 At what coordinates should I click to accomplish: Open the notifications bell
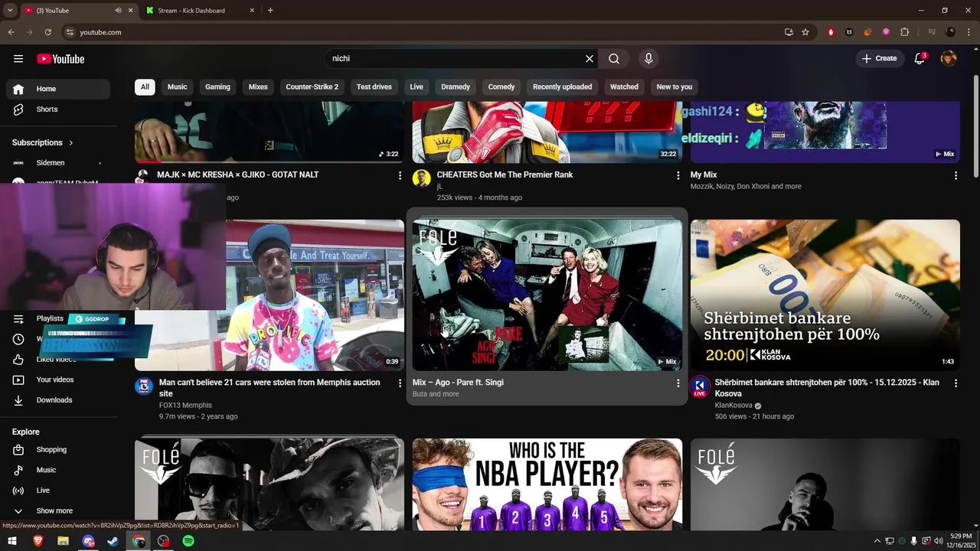pyautogui.click(x=920, y=59)
